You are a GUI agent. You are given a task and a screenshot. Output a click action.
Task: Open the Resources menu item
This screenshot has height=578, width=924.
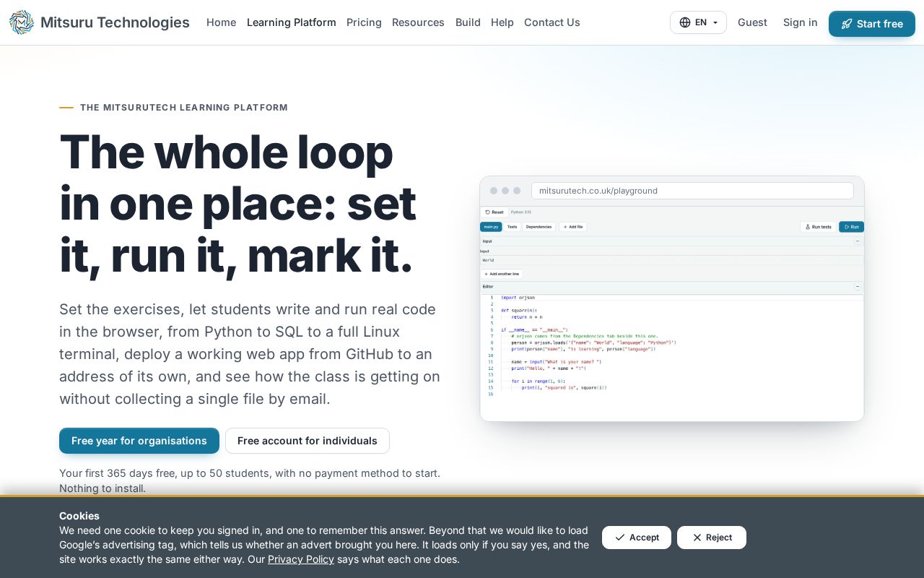pos(418,22)
